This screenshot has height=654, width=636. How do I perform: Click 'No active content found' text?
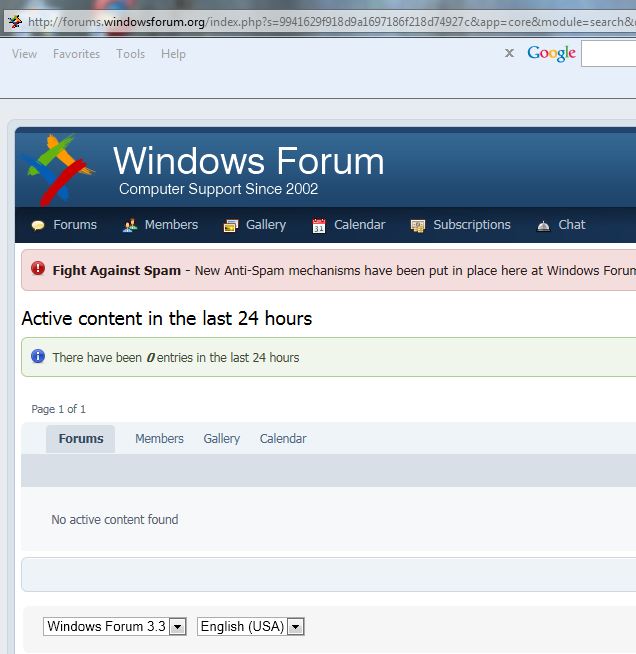pyautogui.click(x=115, y=520)
